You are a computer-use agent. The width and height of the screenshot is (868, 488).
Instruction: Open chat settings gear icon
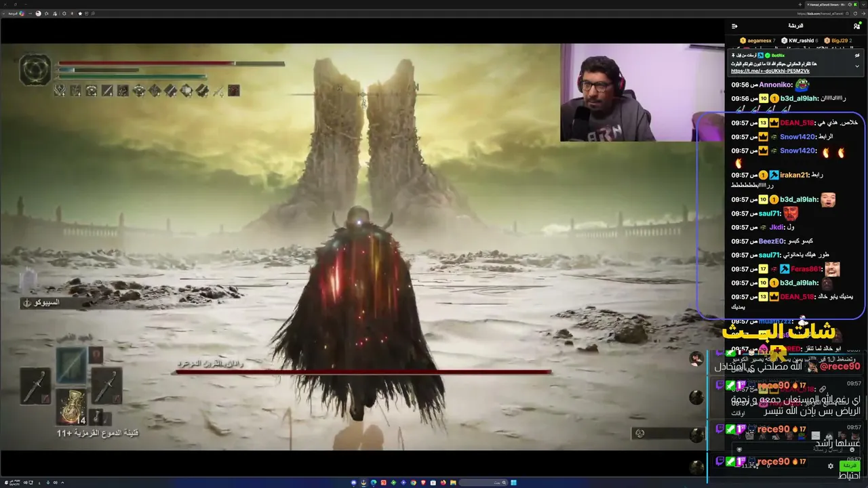[830, 466]
